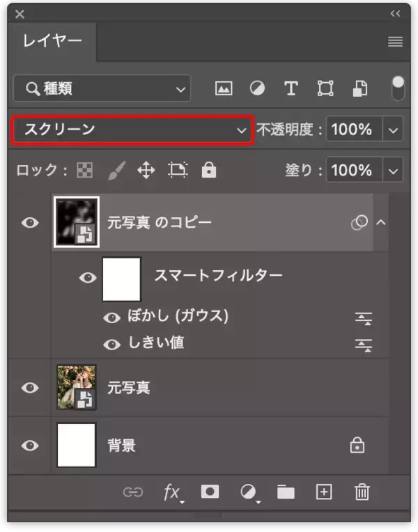Image resolution: width=418 pixels, height=532 pixels.
Task: Collapse the 元写真 のコピー smart filters list
Action: click(381, 223)
